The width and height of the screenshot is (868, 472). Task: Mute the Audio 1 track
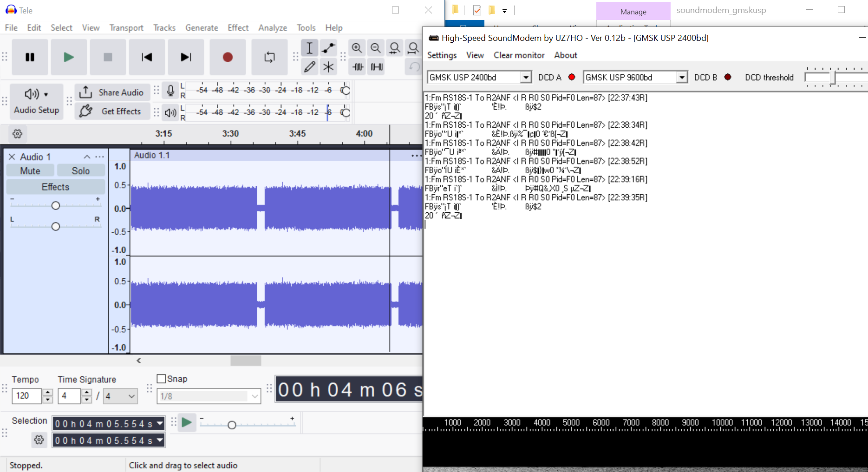[30, 171]
